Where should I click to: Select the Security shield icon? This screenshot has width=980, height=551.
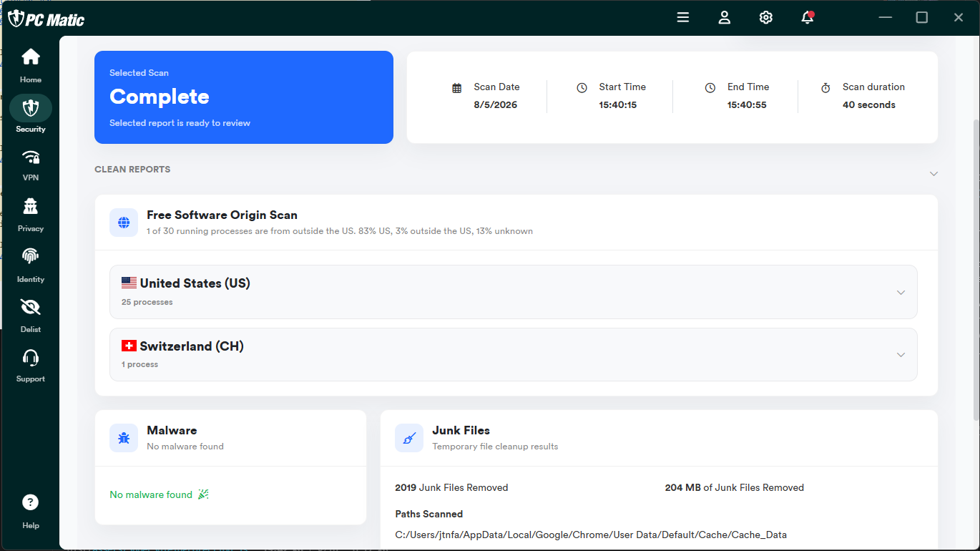pyautogui.click(x=31, y=108)
